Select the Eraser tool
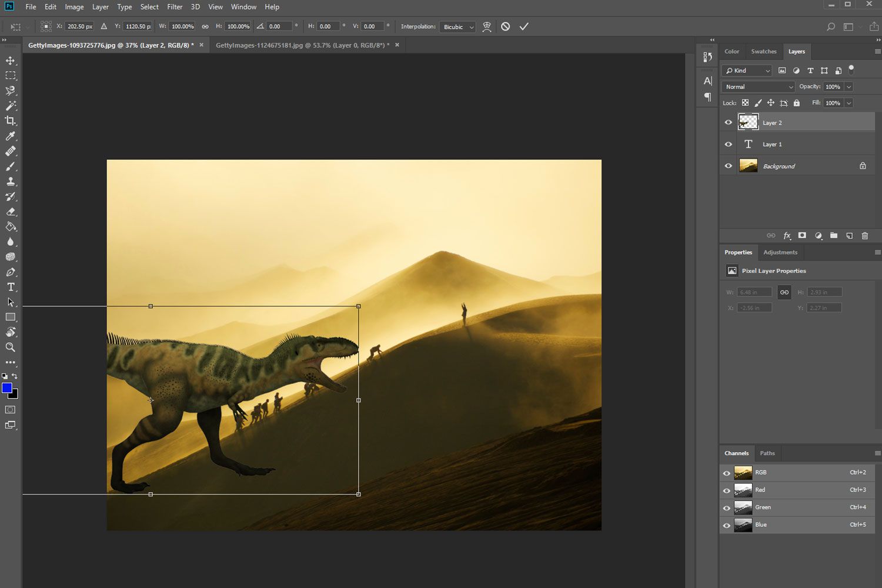Viewport: 882px width, 588px height. (11, 212)
